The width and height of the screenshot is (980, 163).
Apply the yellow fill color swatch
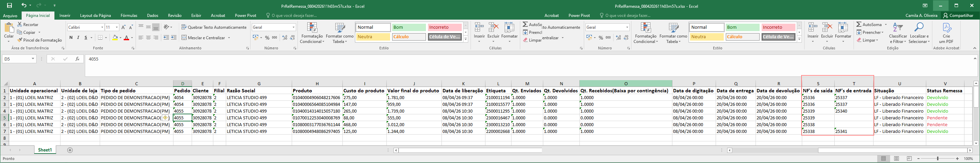point(115,38)
